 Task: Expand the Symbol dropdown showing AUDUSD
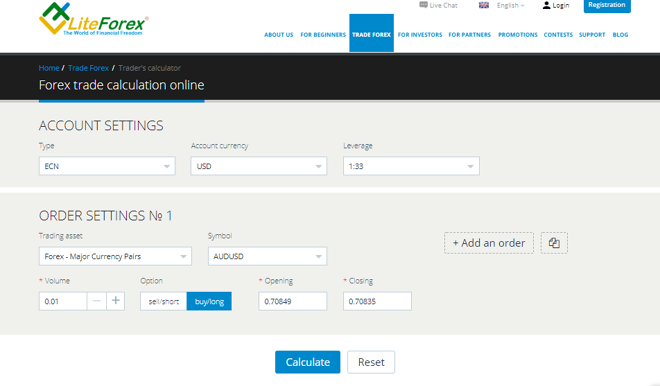(267, 256)
